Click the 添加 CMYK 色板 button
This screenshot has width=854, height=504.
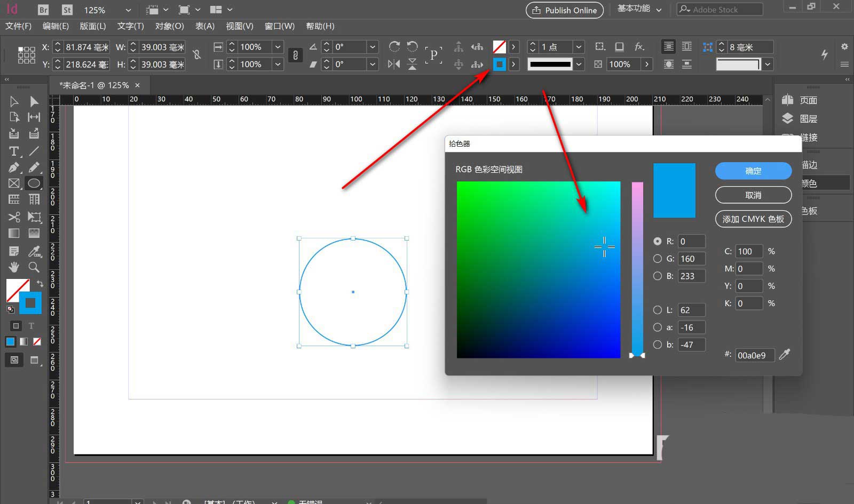(753, 219)
